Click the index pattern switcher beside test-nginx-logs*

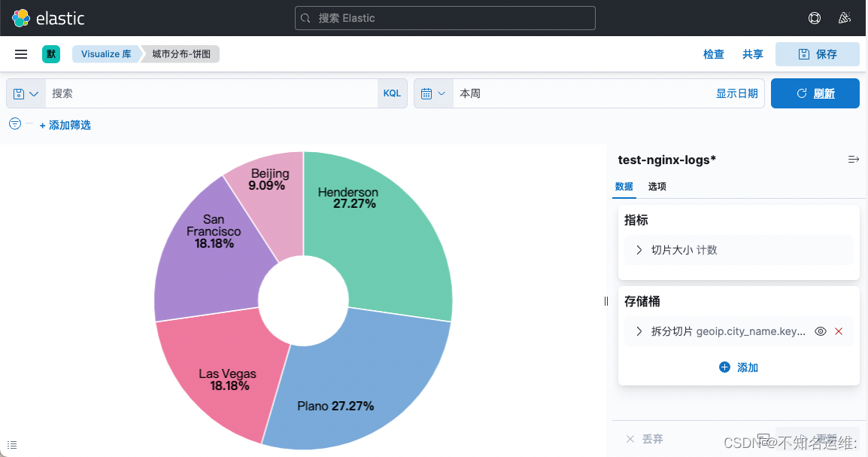coord(854,159)
